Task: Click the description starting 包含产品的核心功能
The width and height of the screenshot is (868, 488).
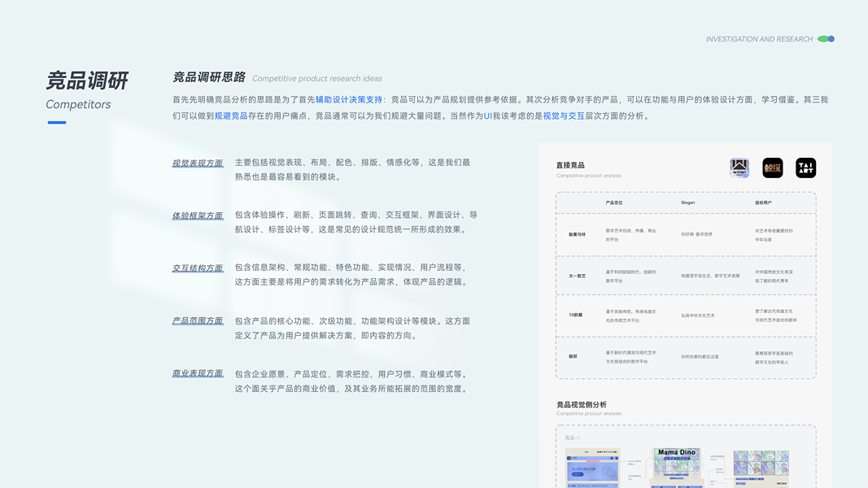Action: coord(352,328)
